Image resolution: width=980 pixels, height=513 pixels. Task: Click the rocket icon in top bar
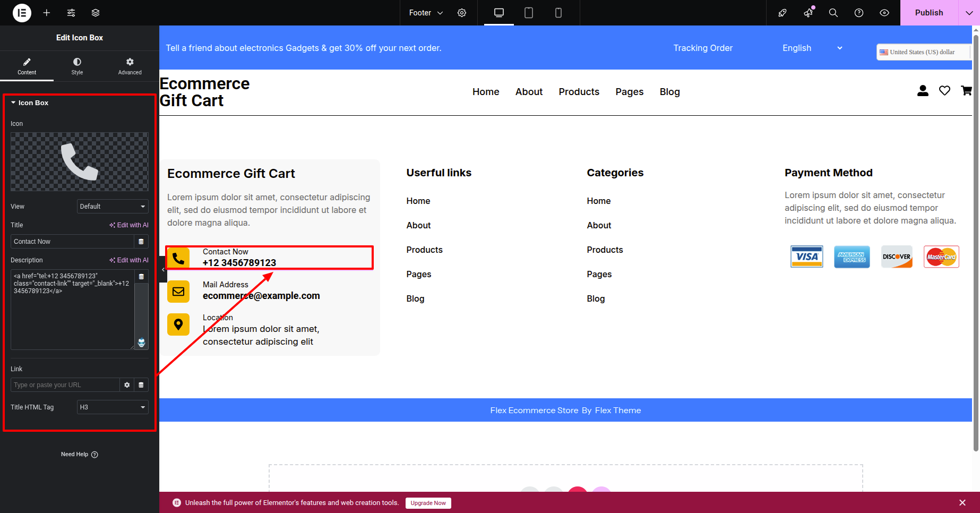783,13
